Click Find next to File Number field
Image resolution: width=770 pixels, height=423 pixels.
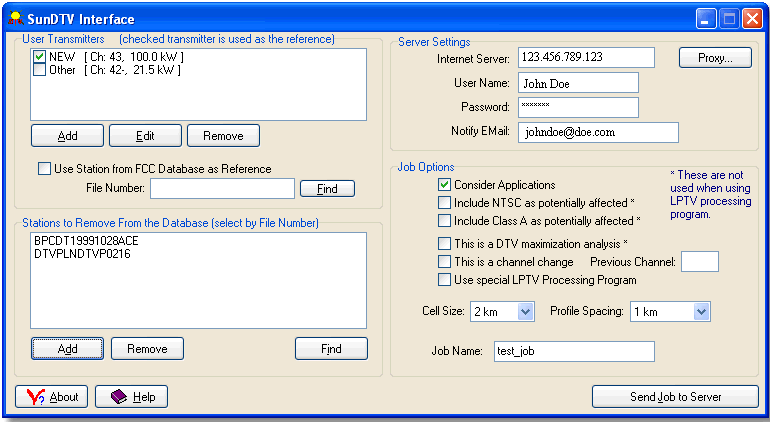327,188
